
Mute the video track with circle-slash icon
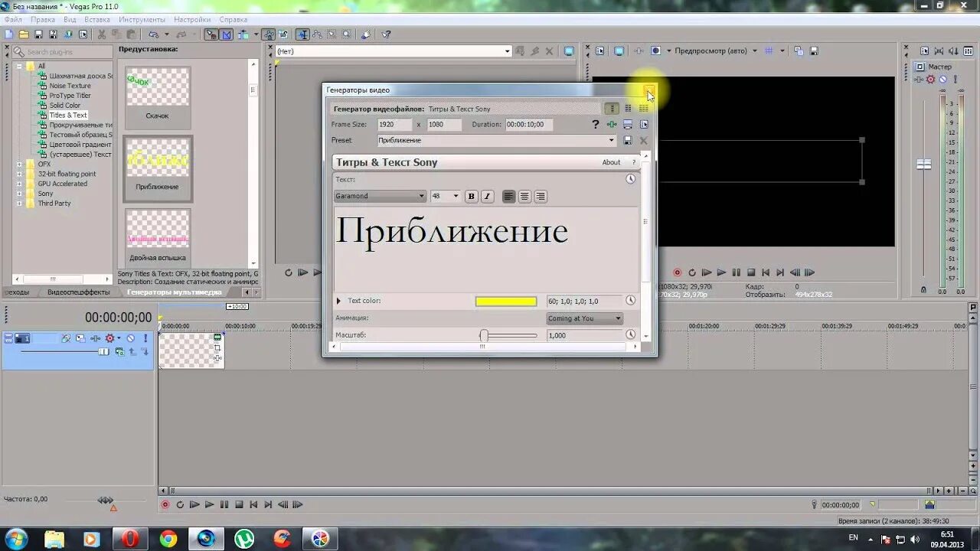click(130, 338)
